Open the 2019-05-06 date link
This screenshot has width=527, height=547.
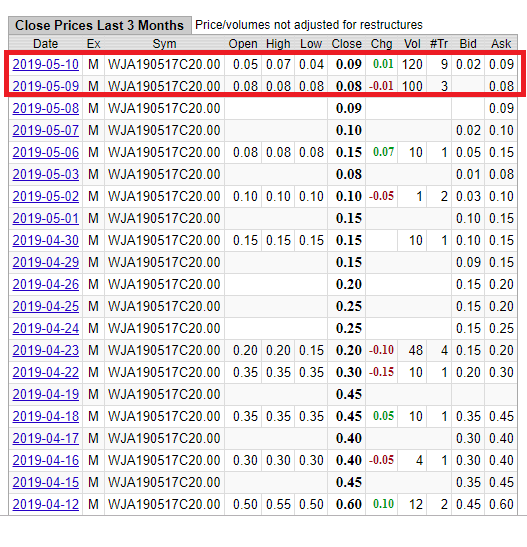(x=46, y=152)
